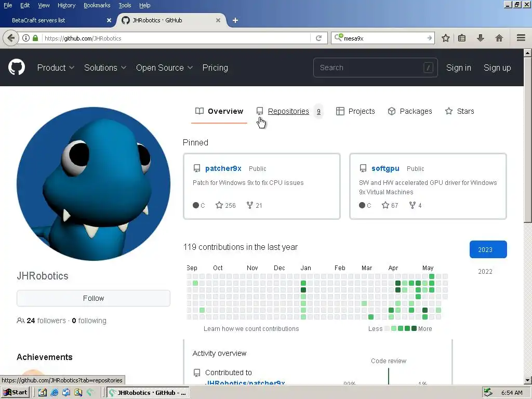Open the Help menu
This screenshot has height=399, width=532.
click(144, 5)
